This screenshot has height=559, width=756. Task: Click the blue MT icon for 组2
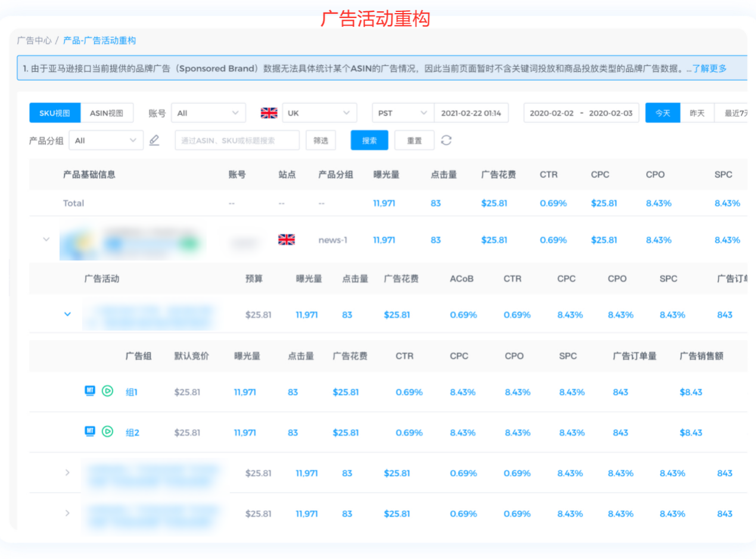(90, 432)
